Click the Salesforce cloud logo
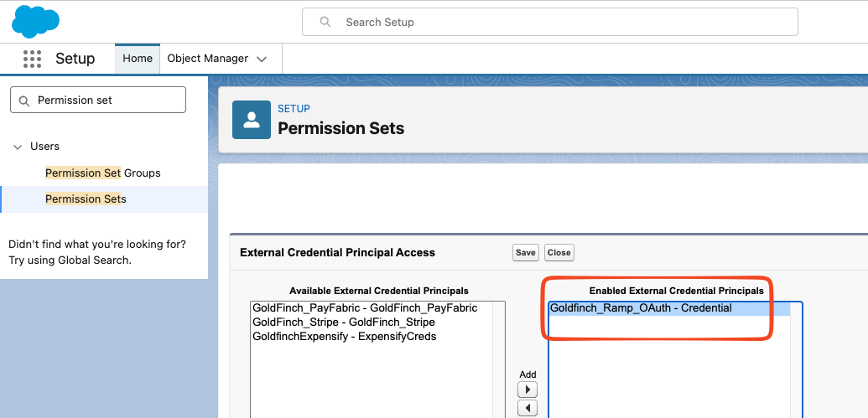 (x=35, y=21)
